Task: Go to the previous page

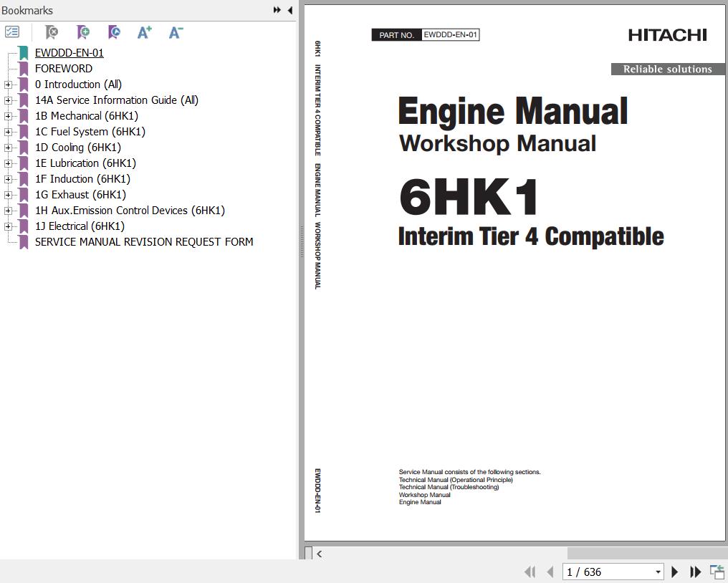Action: pos(550,572)
